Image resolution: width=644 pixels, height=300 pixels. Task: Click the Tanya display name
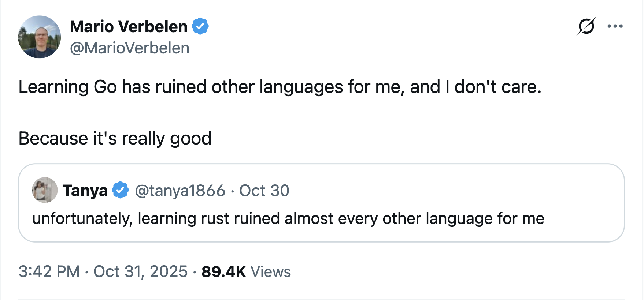(x=85, y=191)
